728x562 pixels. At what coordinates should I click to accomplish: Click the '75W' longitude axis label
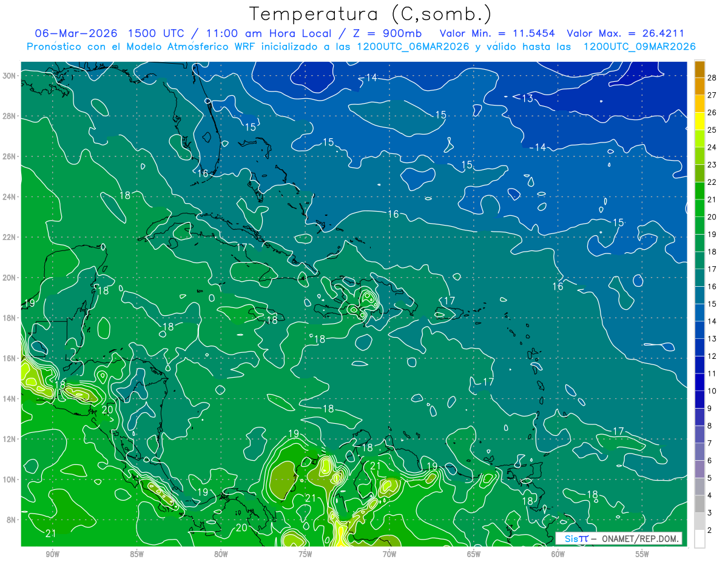click(305, 554)
